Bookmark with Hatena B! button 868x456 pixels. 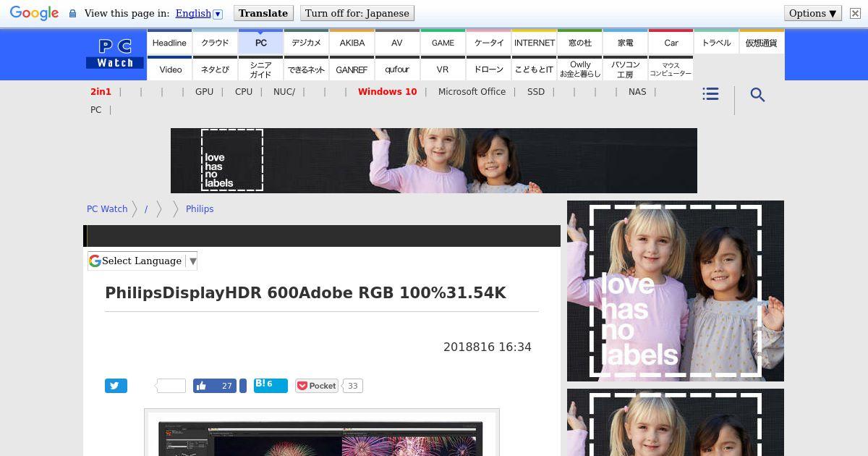click(271, 385)
